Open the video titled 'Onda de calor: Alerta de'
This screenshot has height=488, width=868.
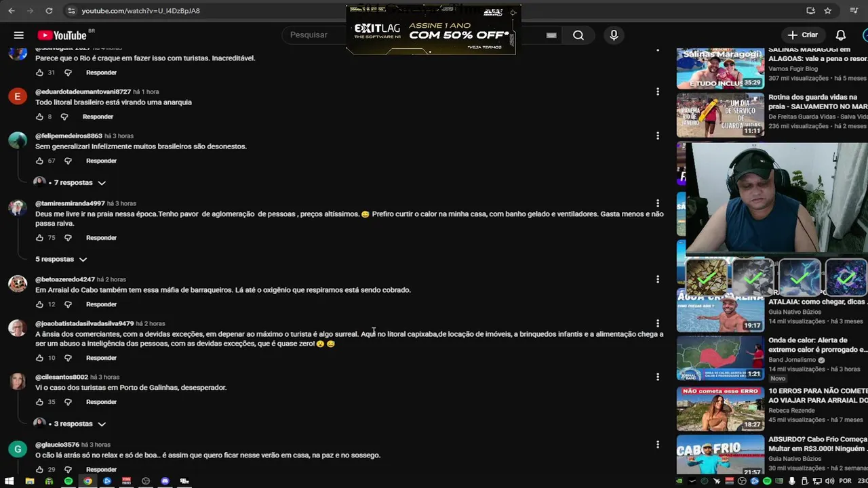point(818,345)
